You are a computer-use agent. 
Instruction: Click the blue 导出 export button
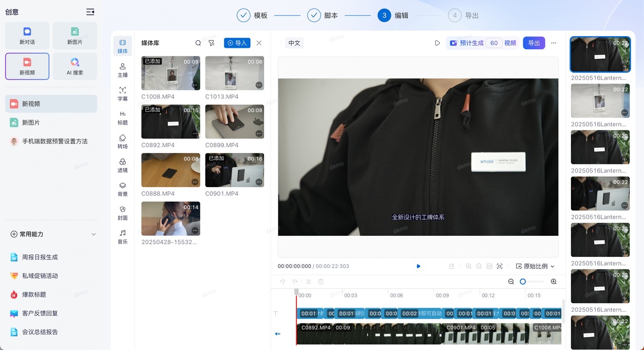point(534,43)
